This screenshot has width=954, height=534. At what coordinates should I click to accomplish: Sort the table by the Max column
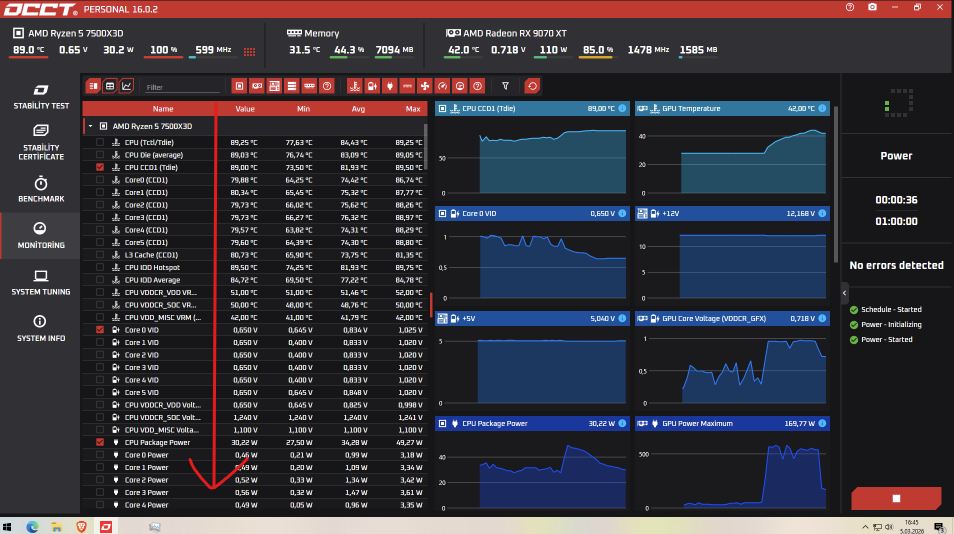[413, 109]
